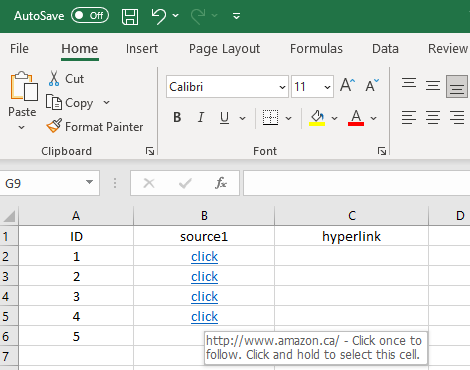
Task: Open the Insert ribbon tab
Action: [142, 49]
